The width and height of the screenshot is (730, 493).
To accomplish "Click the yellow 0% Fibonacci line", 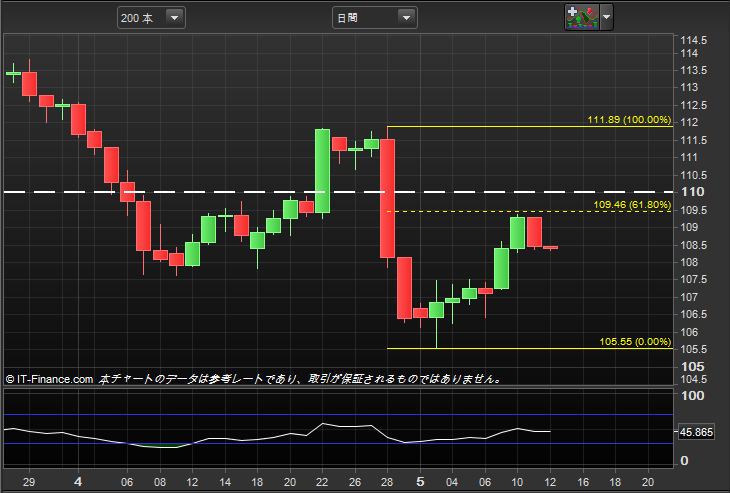I will [530, 348].
